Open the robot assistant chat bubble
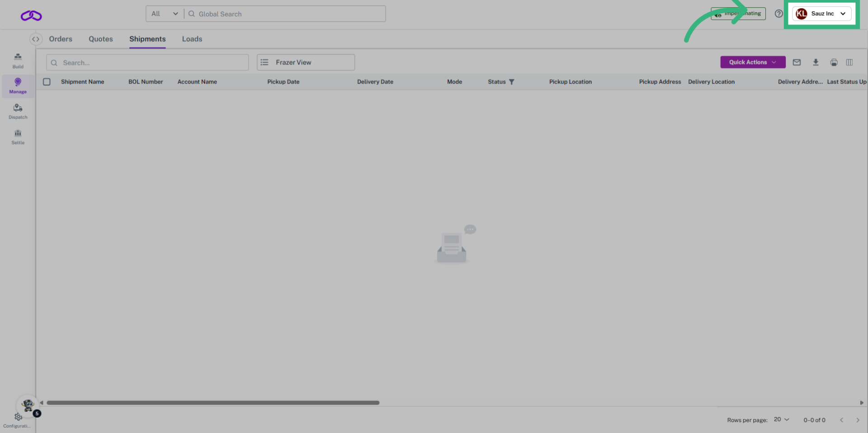 click(x=28, y=405)
